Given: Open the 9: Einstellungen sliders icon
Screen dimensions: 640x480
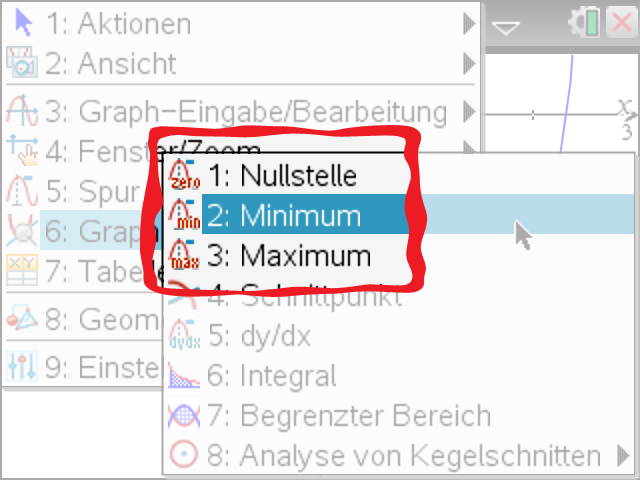Looking at the screenshot, I should pos(20,367).
